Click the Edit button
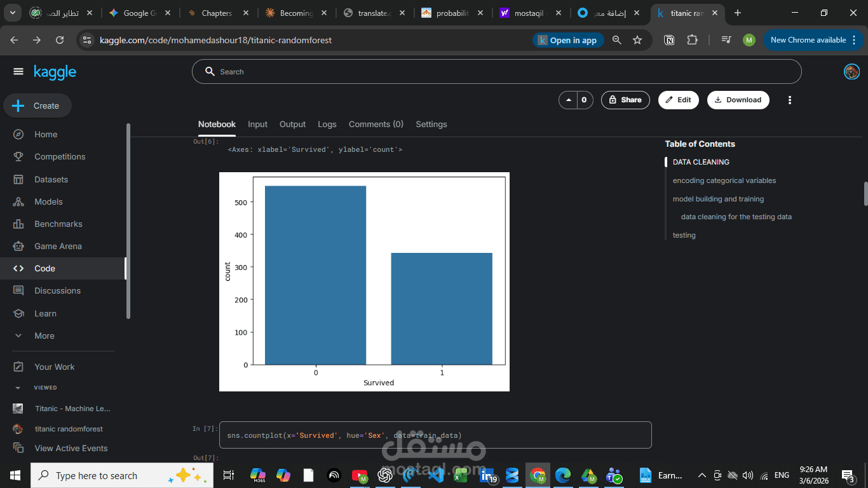Screen dimensions: 868x488 click(x=679, y=100)
